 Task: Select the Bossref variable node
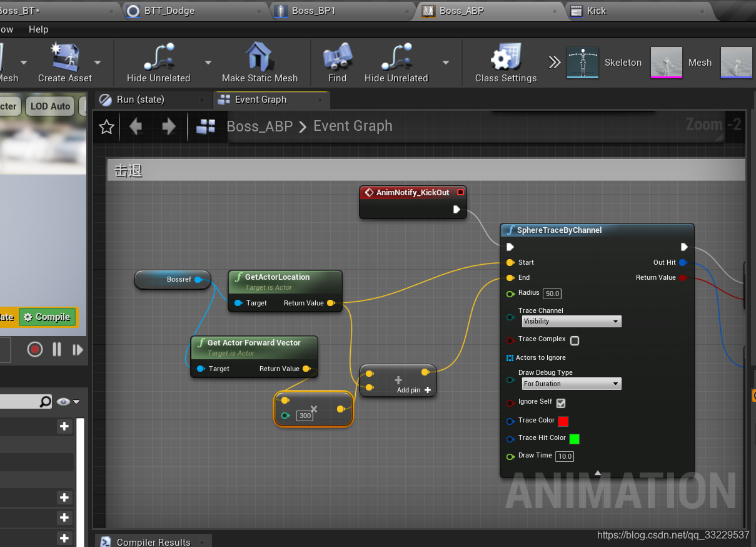(173, 280)
